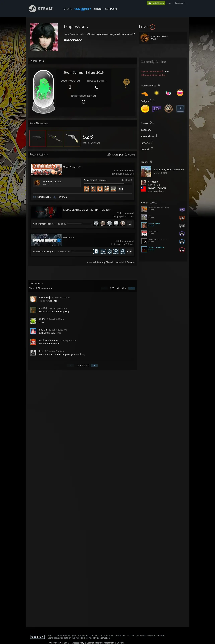Image resolution: width=215 pixels, height=644 pixels.
Task: Open the yellow sun profile award icon
Action: (x=156, y=93)
